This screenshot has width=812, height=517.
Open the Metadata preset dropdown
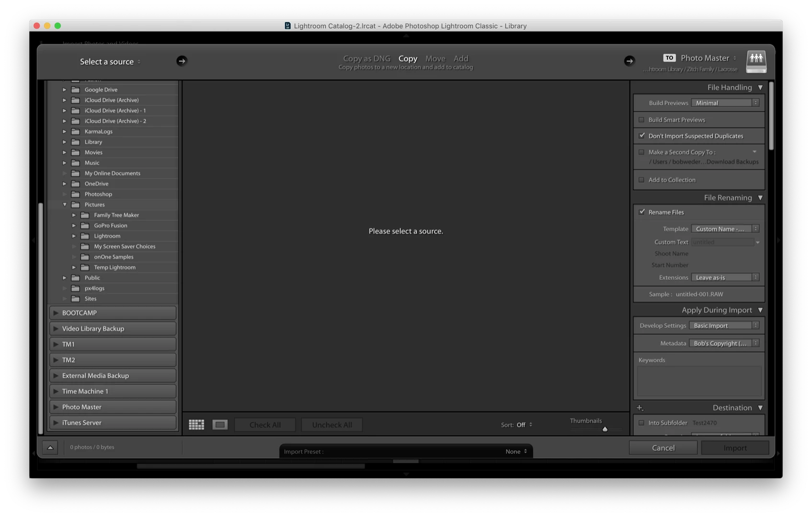coord(724,343)
